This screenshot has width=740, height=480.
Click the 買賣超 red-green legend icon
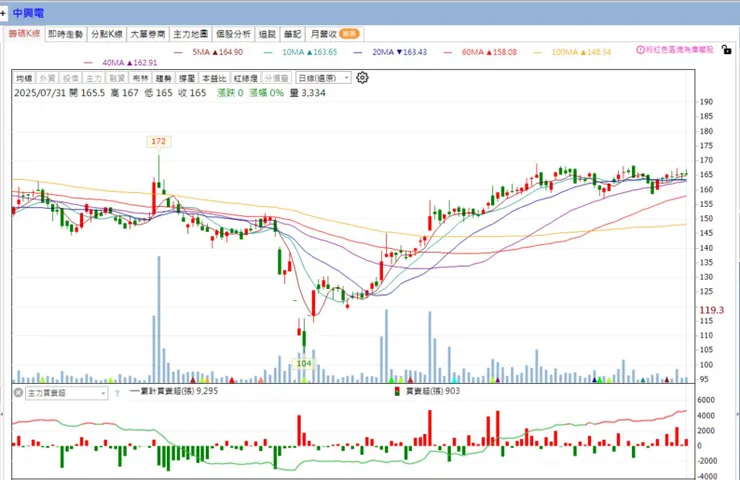click(397, 391)
